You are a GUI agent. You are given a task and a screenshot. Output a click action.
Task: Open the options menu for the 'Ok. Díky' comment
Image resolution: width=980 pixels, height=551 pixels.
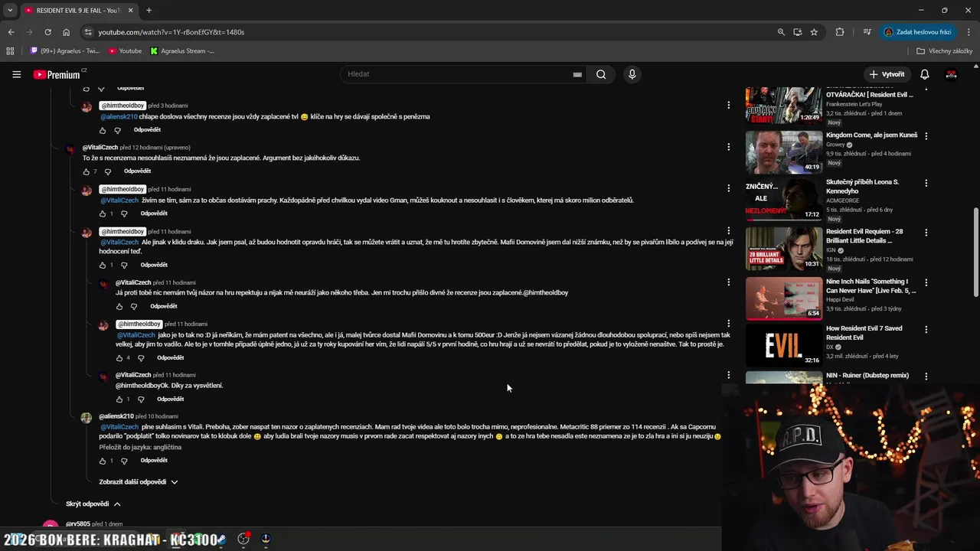[728, 375]
